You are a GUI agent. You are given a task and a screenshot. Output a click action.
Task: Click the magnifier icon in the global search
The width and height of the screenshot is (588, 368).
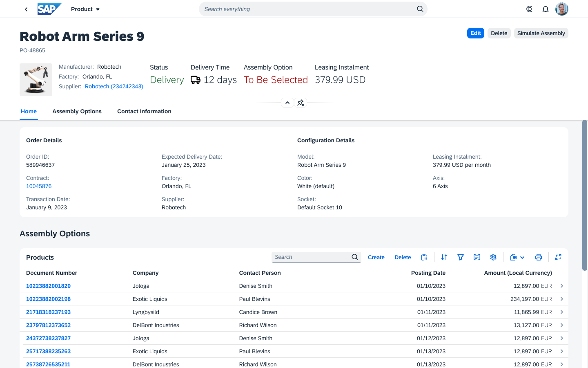pos(420,9)
